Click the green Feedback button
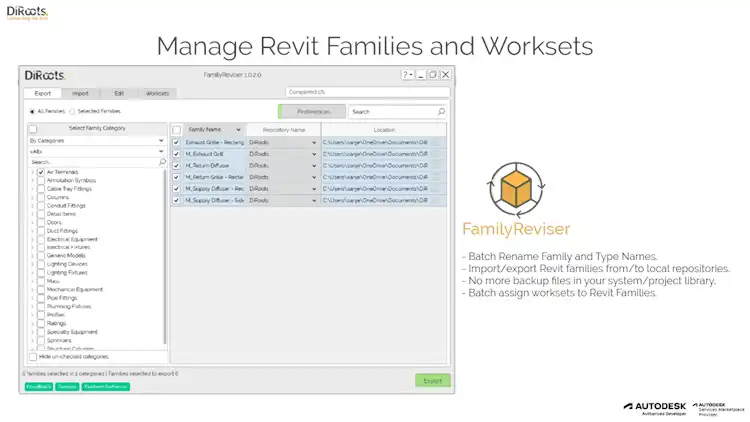This screenshot has height=422, width=750. coord(39,387)
